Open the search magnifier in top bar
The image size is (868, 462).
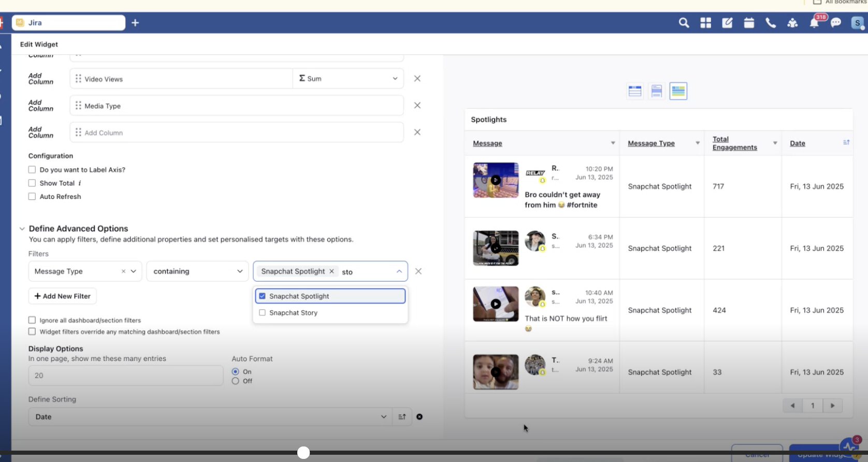(x=684, y=23)
